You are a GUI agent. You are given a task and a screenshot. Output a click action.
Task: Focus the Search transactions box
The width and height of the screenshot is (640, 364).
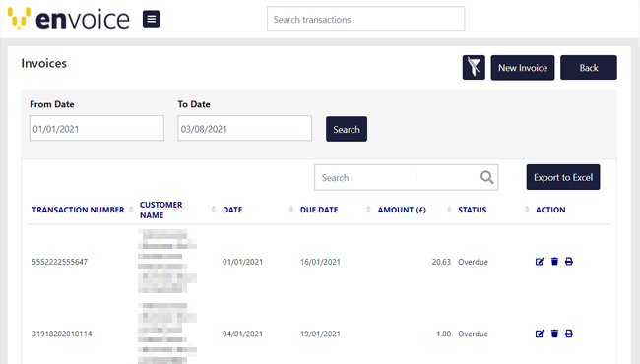point(365,19)
